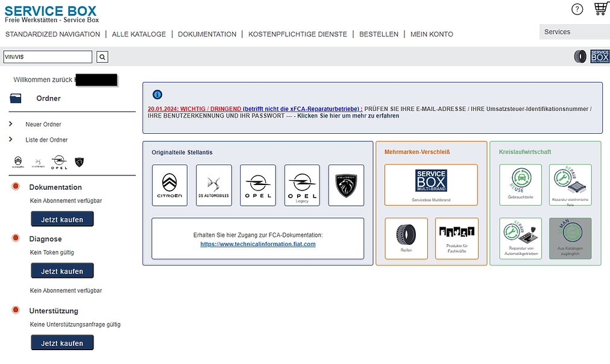
Task: Open the Gebrauchtteile reuse tile
Action: coord(521,185)
